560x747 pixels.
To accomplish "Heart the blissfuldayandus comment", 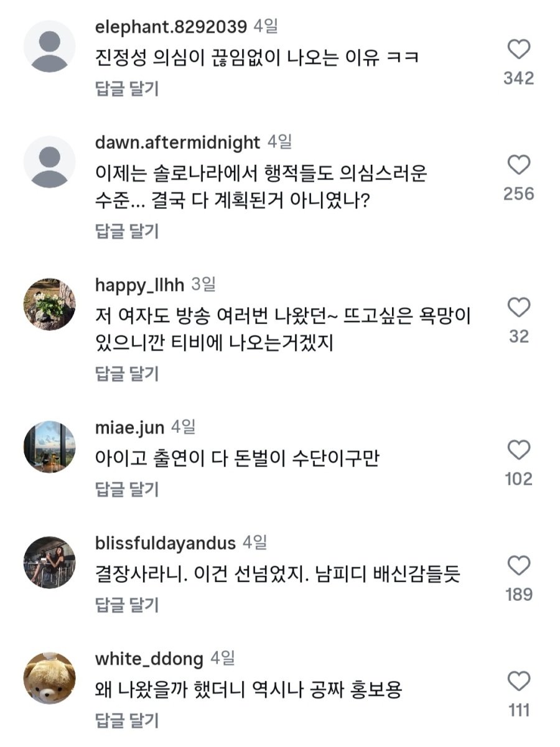I will tap(519, 566).
